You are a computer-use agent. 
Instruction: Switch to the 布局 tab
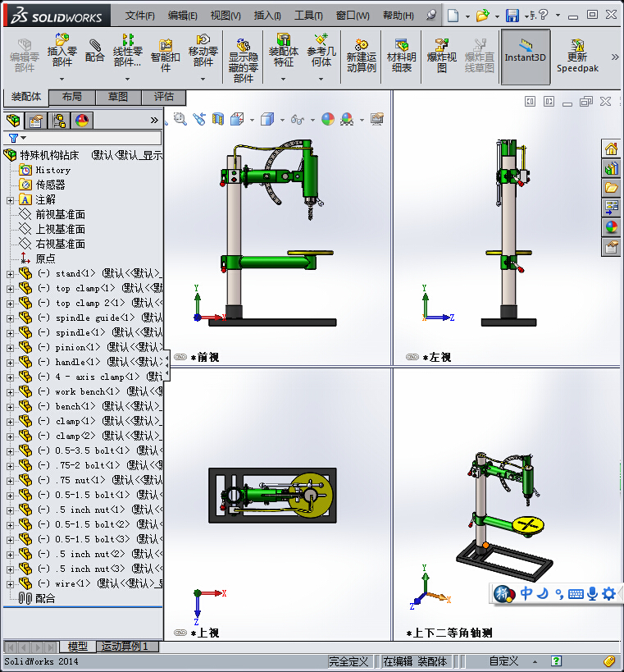[x=72, y=97]
